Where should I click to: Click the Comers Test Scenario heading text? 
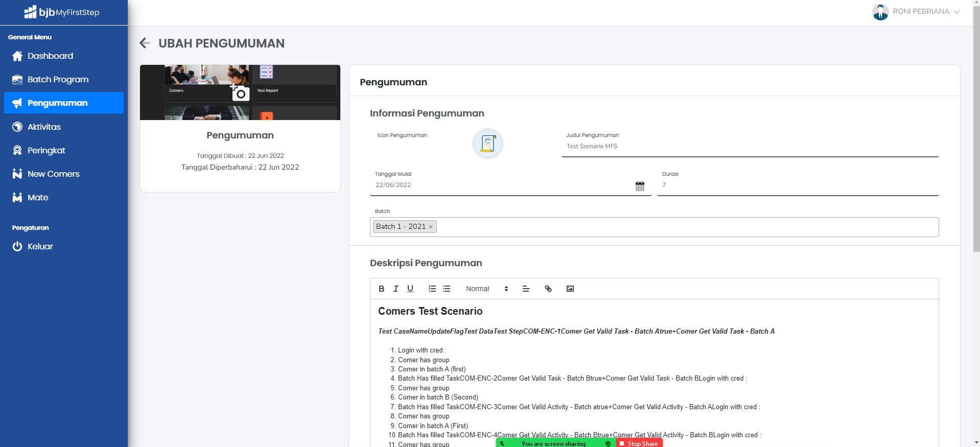430,311
